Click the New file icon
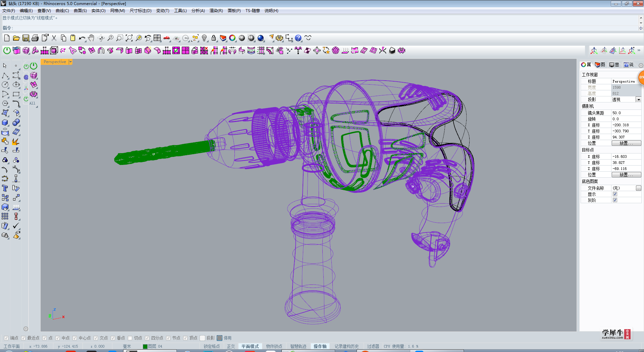644x352 pixels. pyautogui.click(x=7, y=38)
